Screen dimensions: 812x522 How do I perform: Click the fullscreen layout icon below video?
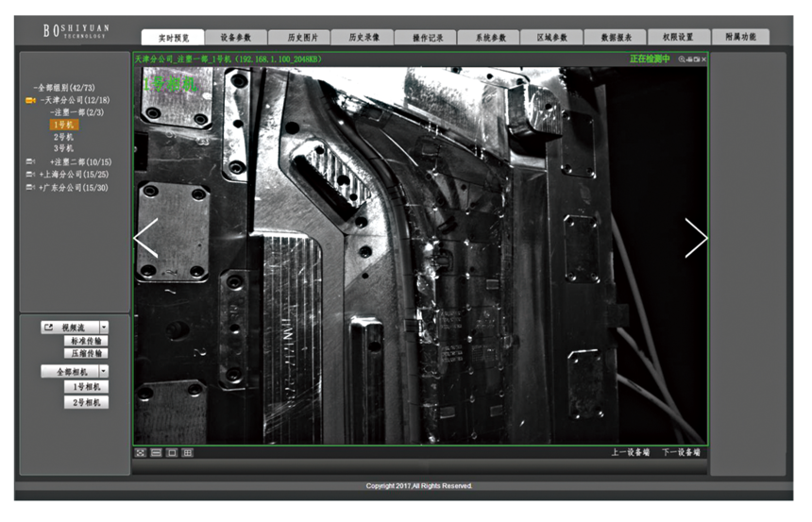pos(141,452)
